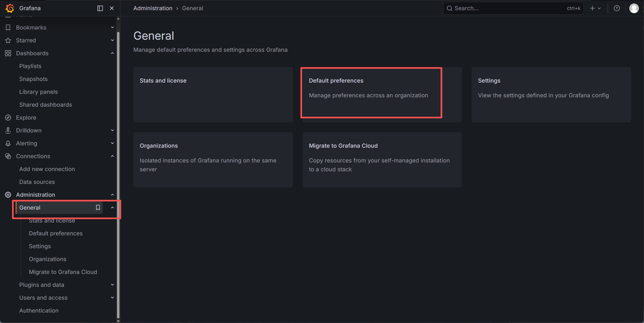Click the Dashboards grid icon
644x323 pixels.
tap(8, 53)
